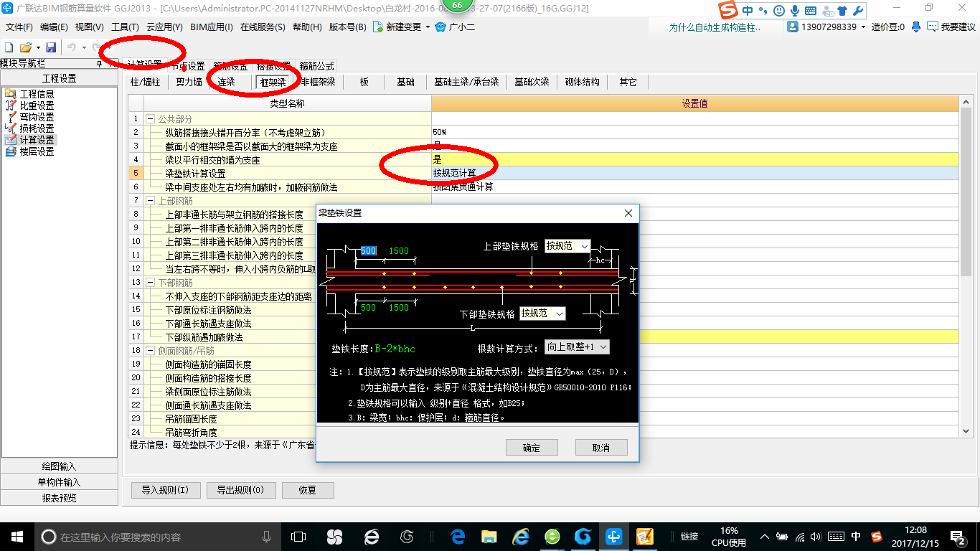The width and height of the screenshot is (980, 551).
Task: Click the 恢复 button
Action: pos(307,491)
